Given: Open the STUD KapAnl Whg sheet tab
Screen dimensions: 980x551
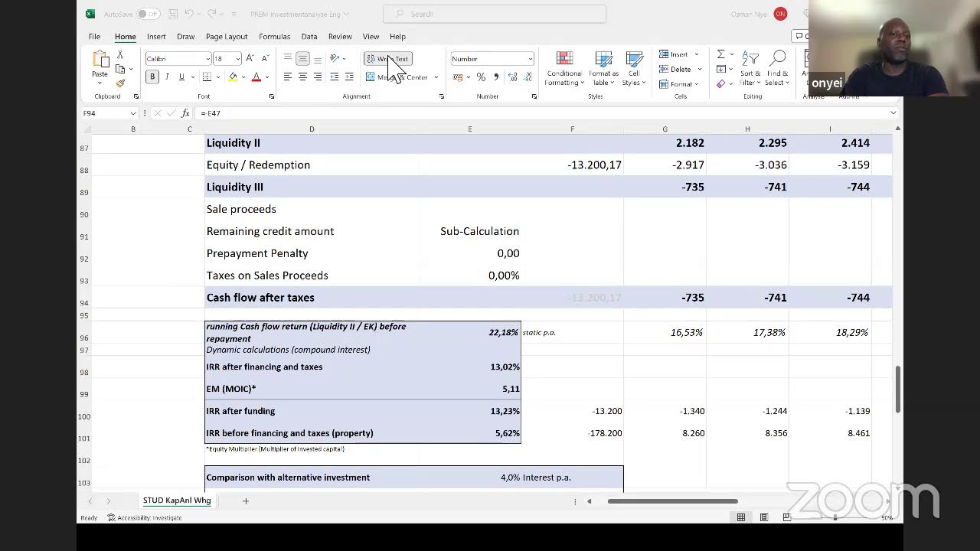Looking at the screenshot, I should (x=177, y=500).
